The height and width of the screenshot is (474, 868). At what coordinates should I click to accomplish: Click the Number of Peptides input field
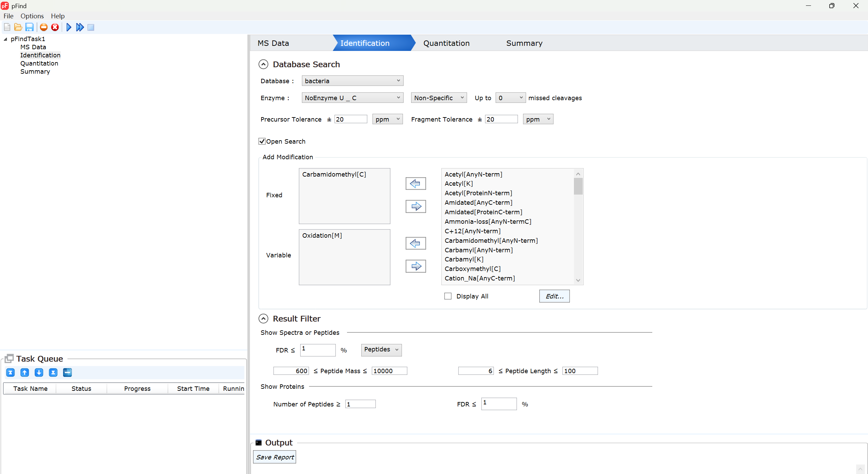[360, 404]
